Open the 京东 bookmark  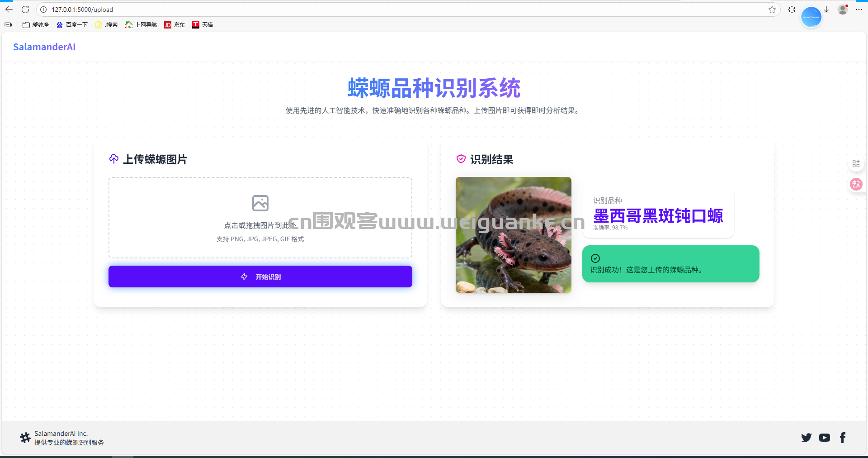[x=175, y=25]
